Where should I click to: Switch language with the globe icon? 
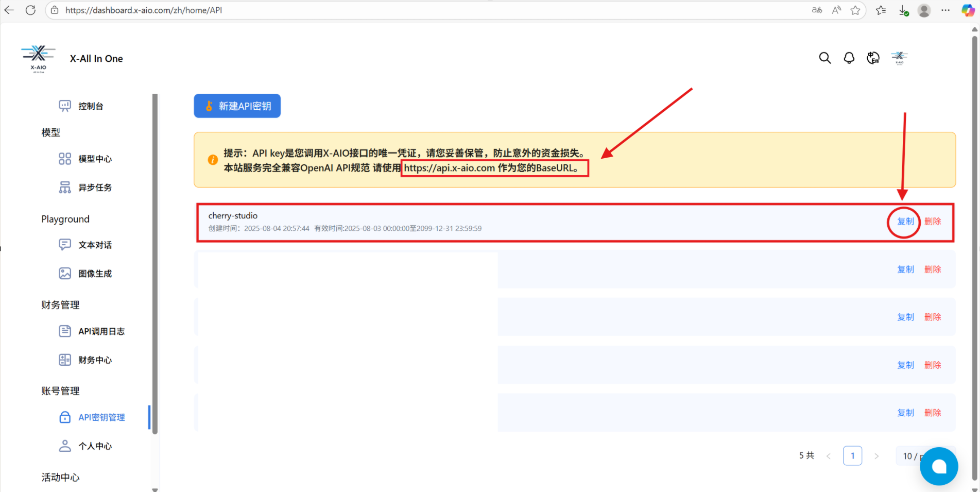click(x=873, y=58)
